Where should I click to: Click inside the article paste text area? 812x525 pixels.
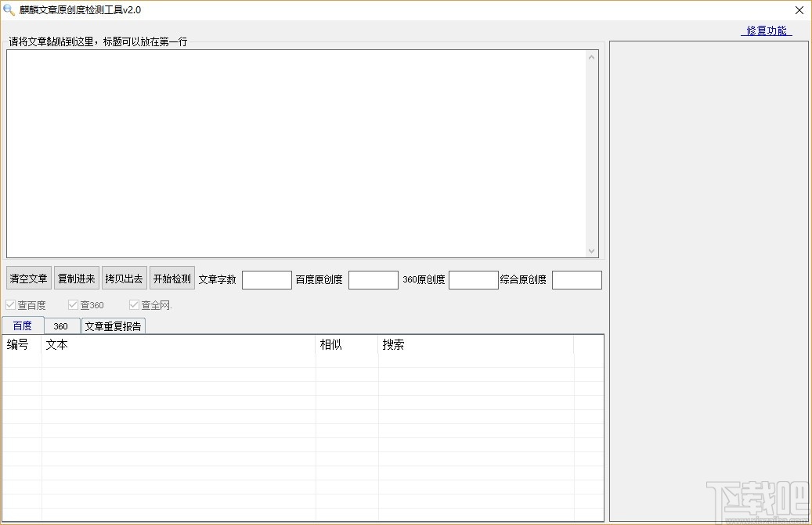point(296,153)
